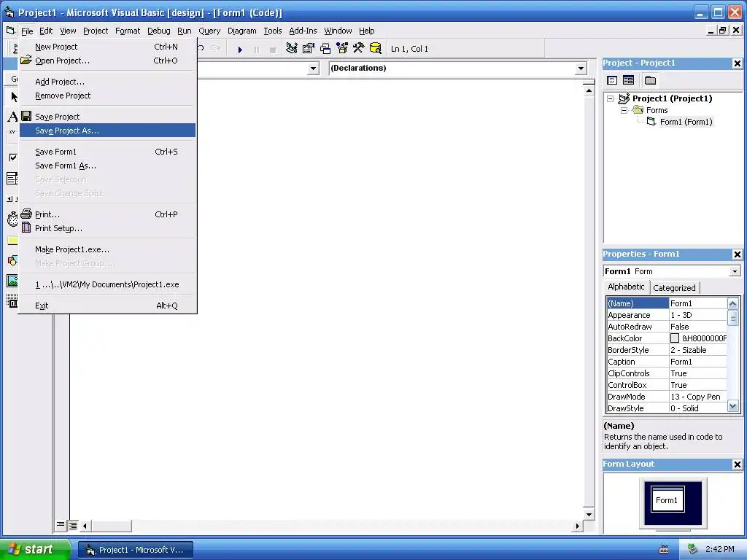Click the keyboard icon in the system tray
Screen dimensions: 747x560
(664, 550)
